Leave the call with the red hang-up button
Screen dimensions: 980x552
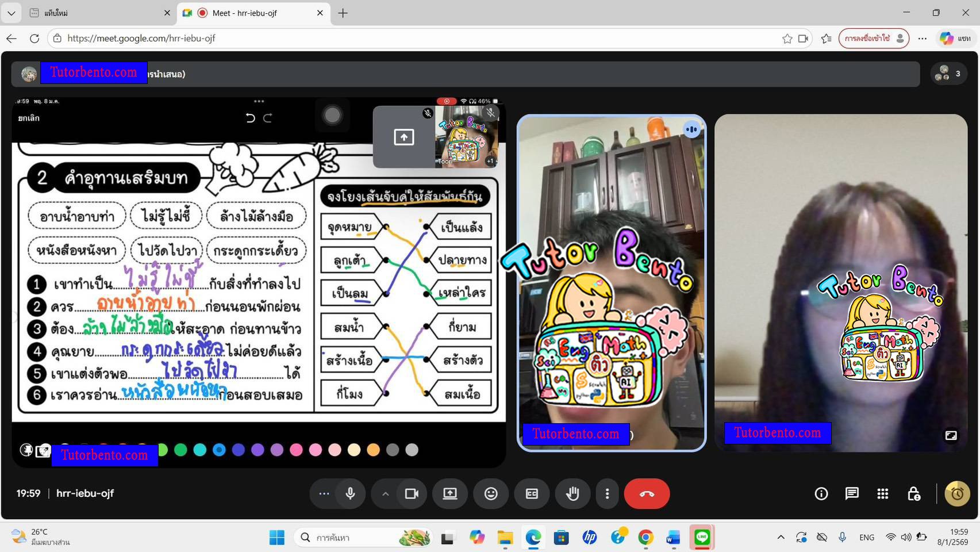[x=647, y=493]
